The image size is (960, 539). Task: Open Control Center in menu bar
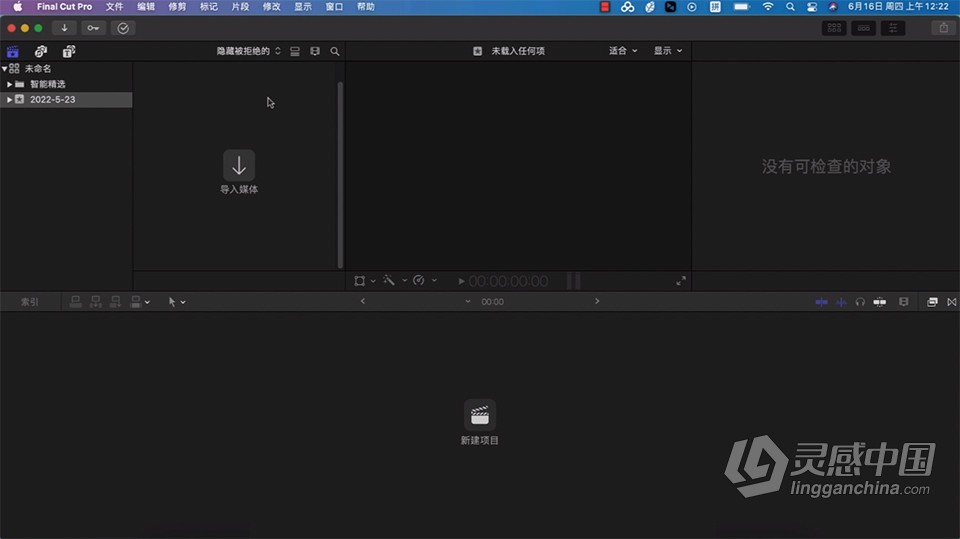tap(812, 7)
